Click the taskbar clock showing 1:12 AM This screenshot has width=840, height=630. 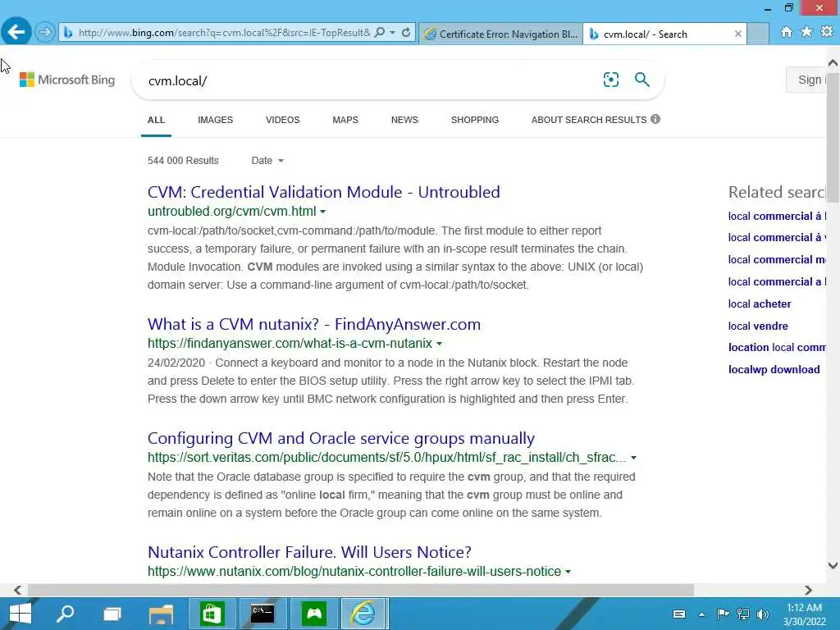(x=804, y=614)
